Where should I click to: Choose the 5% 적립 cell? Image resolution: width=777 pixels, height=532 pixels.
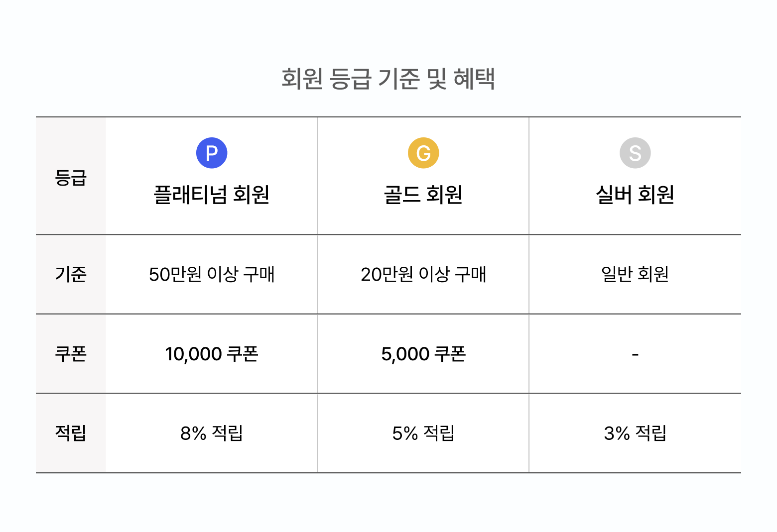click(x=423, y=433)
